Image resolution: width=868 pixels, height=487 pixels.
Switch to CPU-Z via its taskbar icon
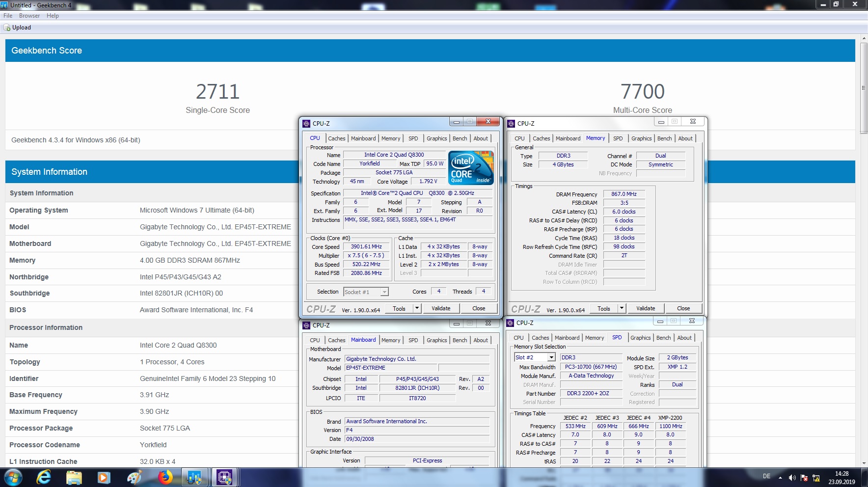pos(224,477)
